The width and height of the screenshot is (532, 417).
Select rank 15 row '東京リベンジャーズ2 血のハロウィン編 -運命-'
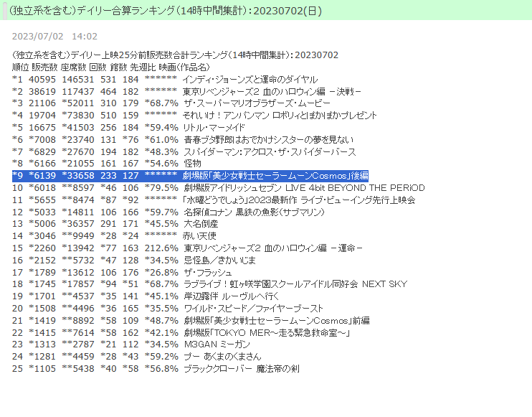(187, 248)
